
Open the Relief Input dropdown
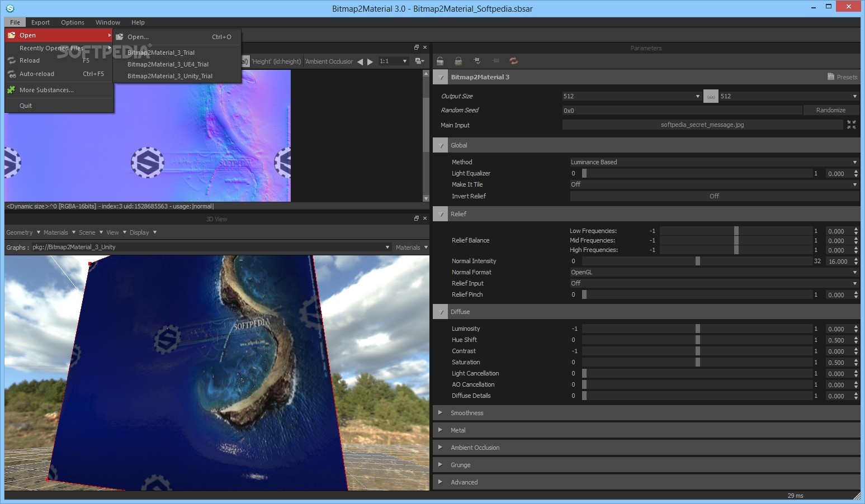(714, 283)
